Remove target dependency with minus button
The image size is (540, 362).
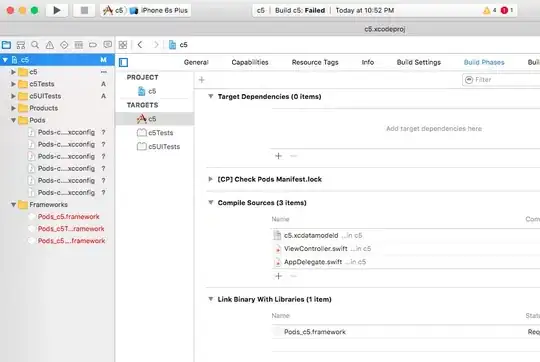click(293, 156)
